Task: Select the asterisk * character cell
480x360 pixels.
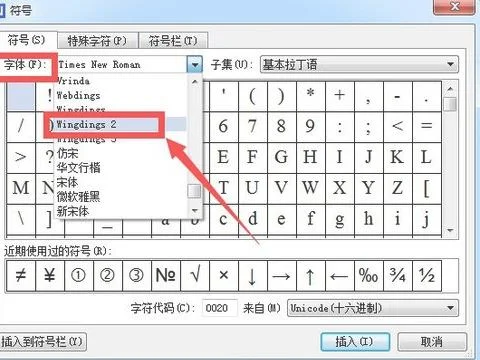Action: [x=311, y=96]
